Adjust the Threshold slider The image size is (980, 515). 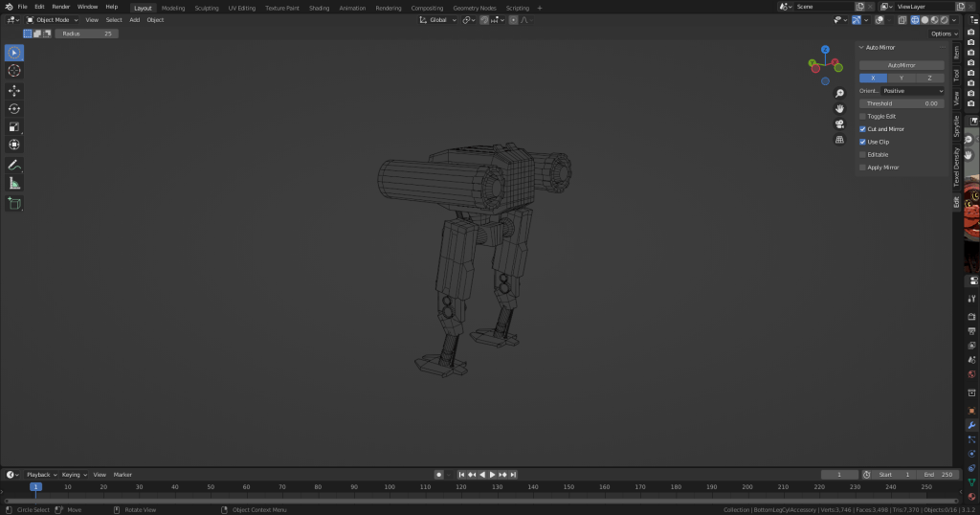pyautogui.click(x=901, y=103)
